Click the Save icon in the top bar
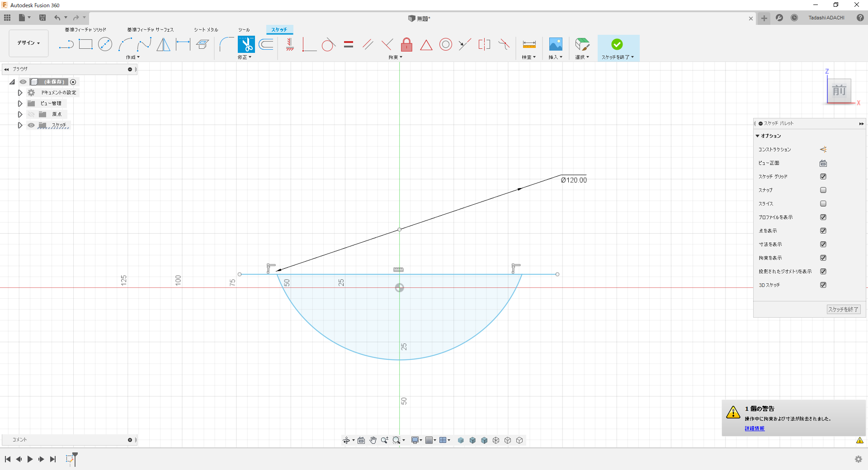Screen dimensions: 868x470 point(42,18)
